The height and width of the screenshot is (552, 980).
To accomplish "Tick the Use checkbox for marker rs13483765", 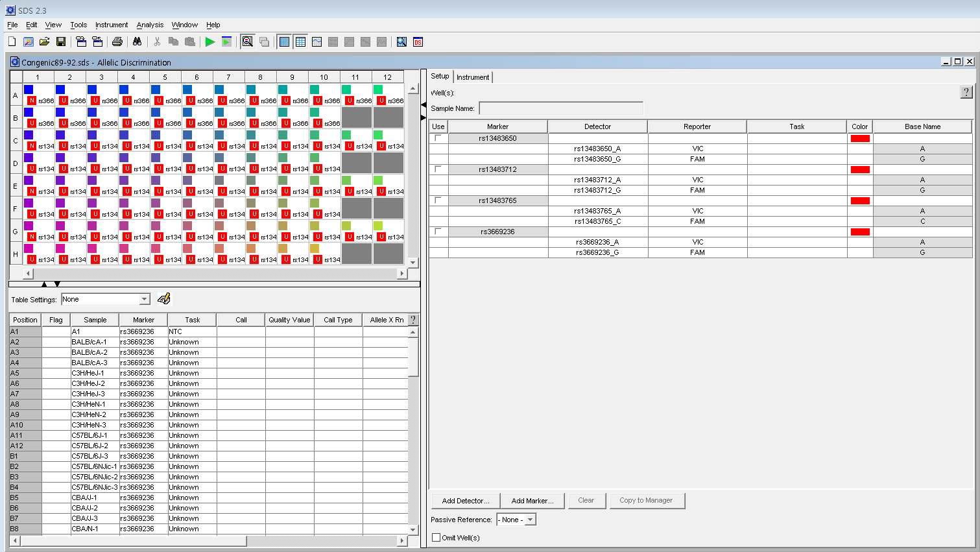I will point(438,200).
